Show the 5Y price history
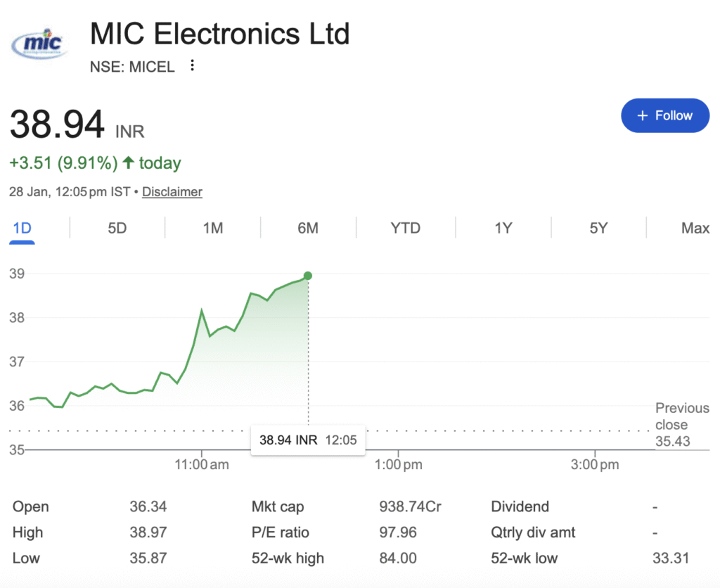 (598, 228)
